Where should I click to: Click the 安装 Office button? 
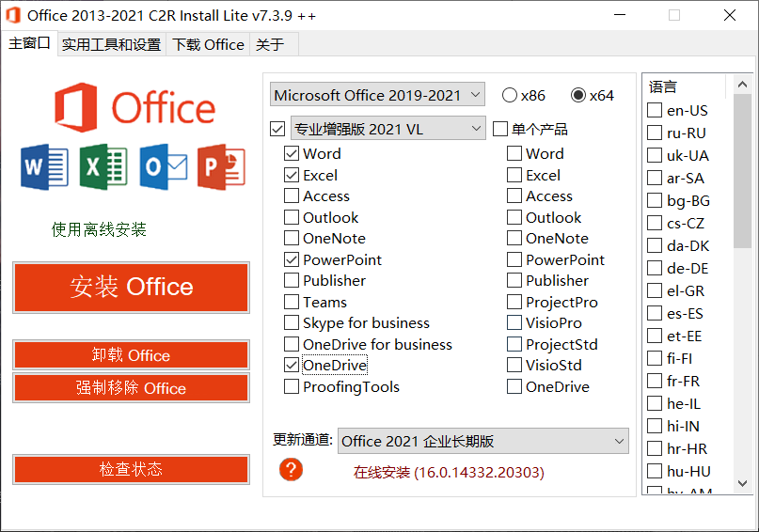[131, 288]
